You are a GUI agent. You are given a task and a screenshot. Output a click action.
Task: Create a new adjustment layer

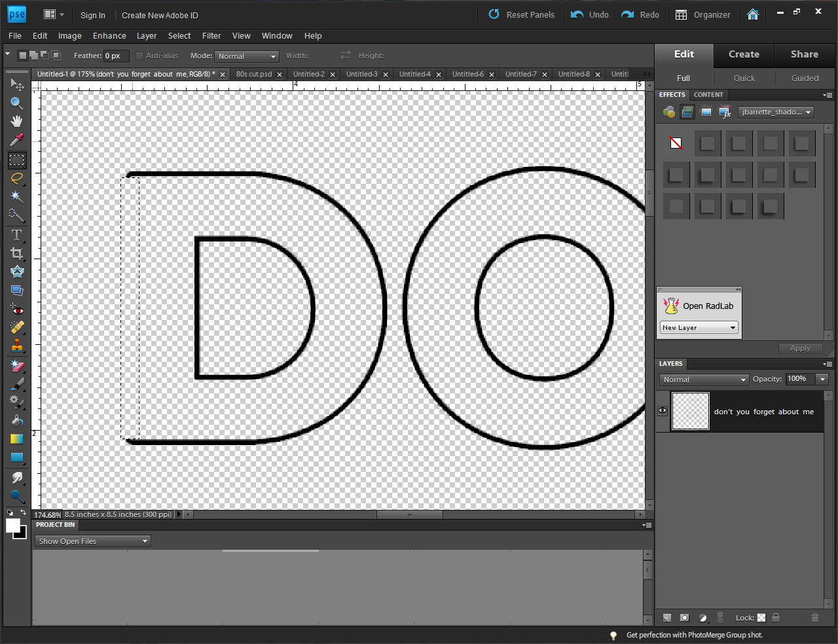703,618
